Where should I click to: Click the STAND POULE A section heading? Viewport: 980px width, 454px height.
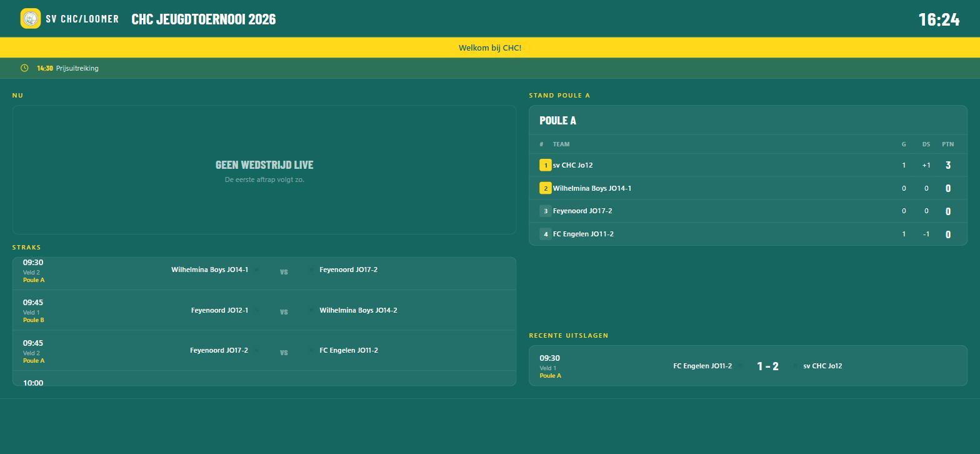tap(559, 95)
